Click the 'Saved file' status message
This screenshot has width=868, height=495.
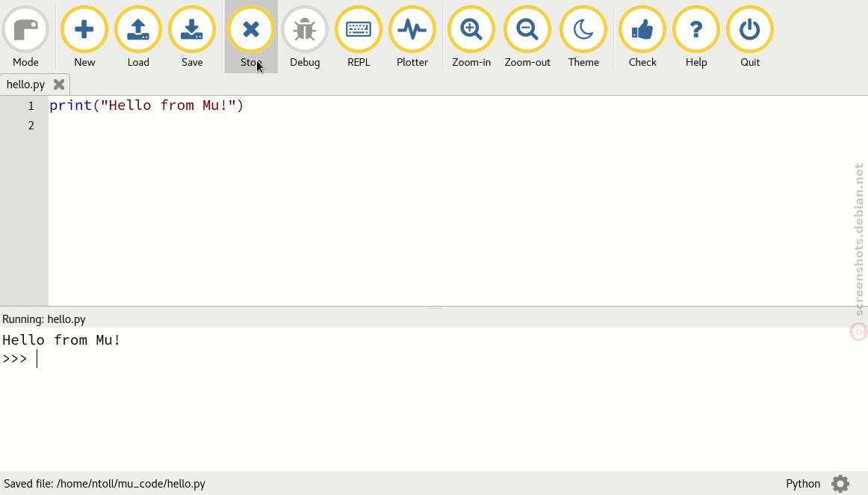click(x=105, y=483)
